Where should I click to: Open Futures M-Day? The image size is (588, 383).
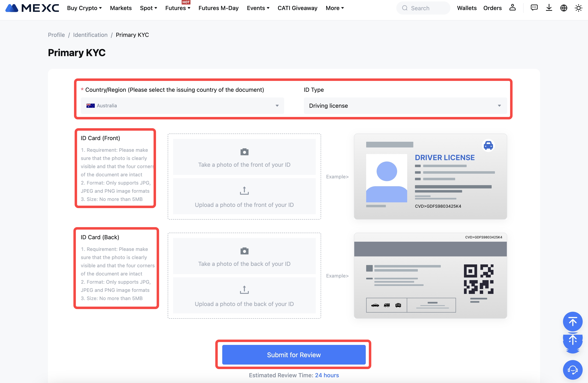point(218,8)
